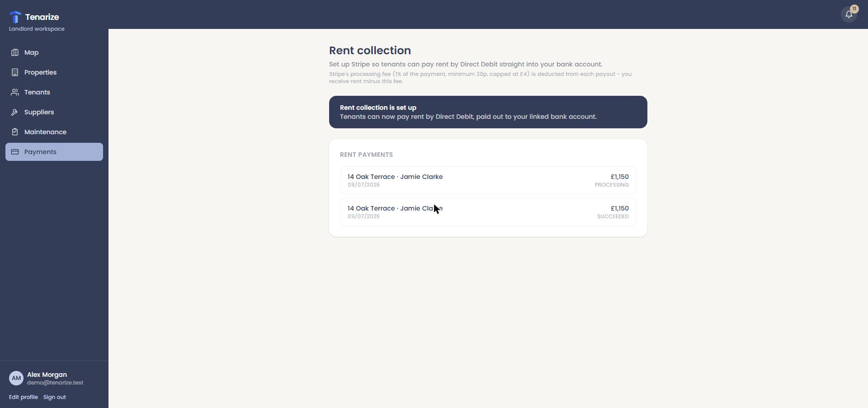
Task: Click the Edit profile link
Action: (24, 397)
